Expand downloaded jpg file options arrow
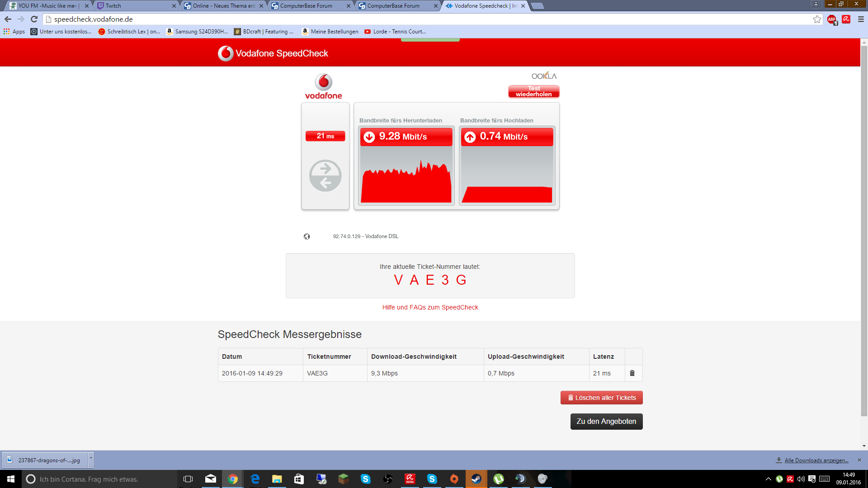 pos(91,459)
